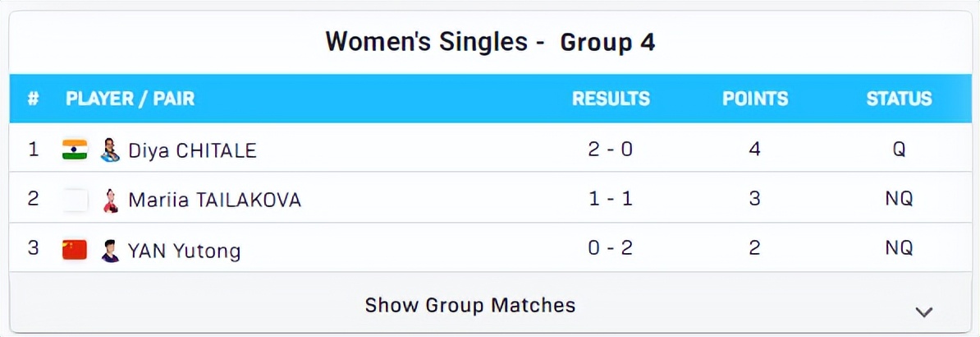Click the POINTS column header
The height and width of the screenshot is (337, 980).
pos(755,99)
